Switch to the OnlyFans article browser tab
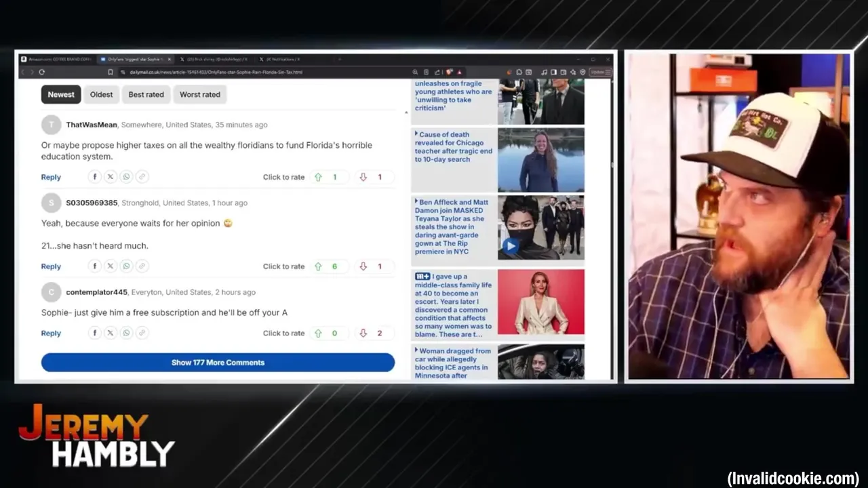Screen dimensions: 868x488 point(136,60)
